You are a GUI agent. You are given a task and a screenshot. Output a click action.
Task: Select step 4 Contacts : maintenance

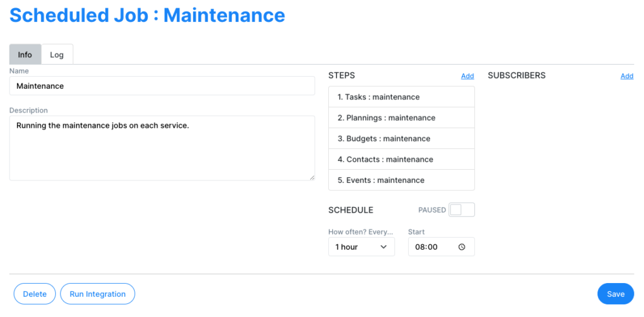402,159
